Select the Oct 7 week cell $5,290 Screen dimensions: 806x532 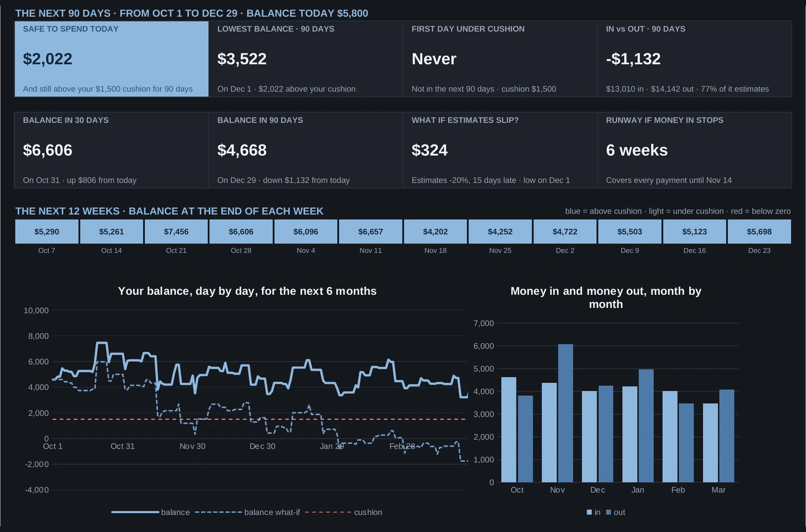[47, 232]
